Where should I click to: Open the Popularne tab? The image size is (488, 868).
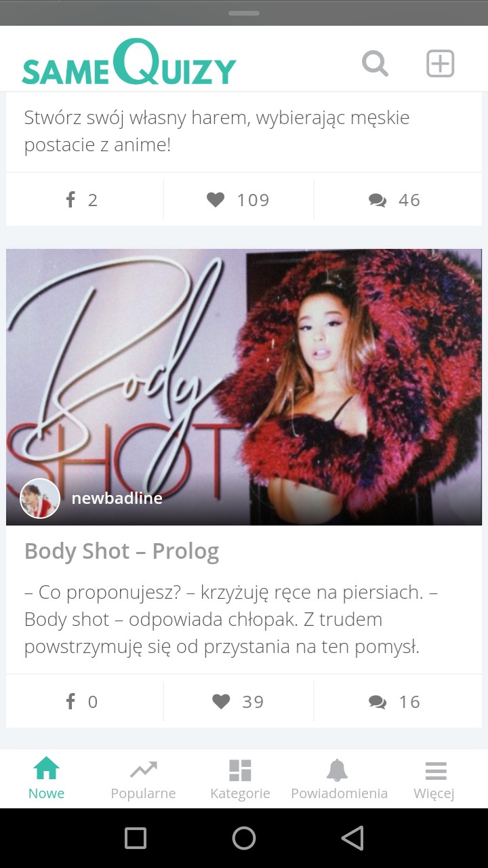tap(143, 779)
